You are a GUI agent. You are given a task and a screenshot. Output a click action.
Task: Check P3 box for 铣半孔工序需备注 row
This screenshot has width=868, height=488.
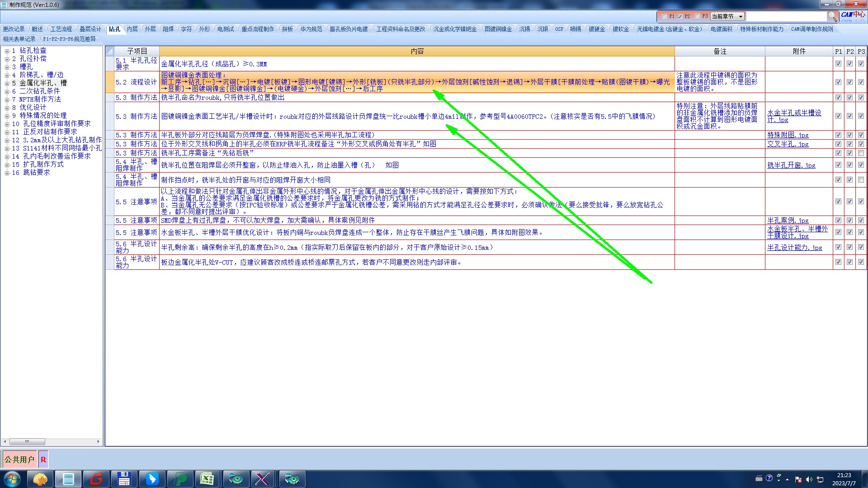coord(861,153)
